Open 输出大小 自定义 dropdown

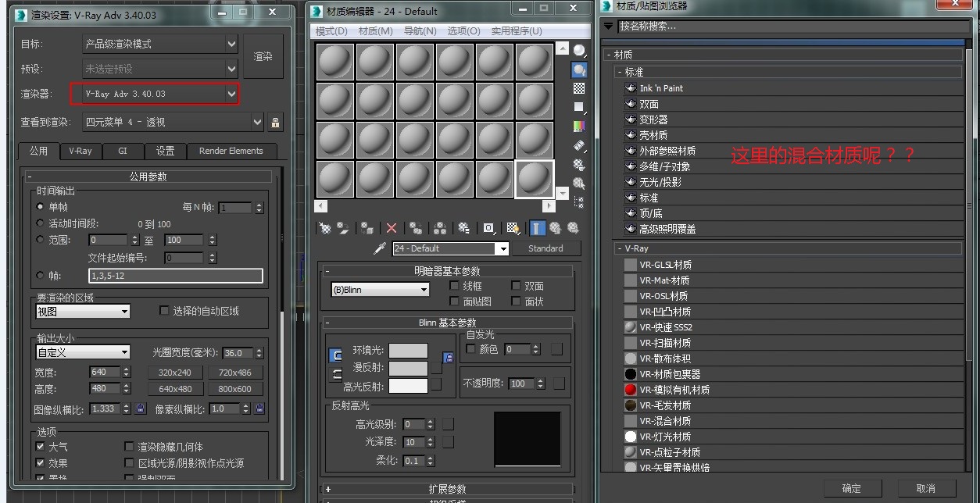[x=83, y=352]
